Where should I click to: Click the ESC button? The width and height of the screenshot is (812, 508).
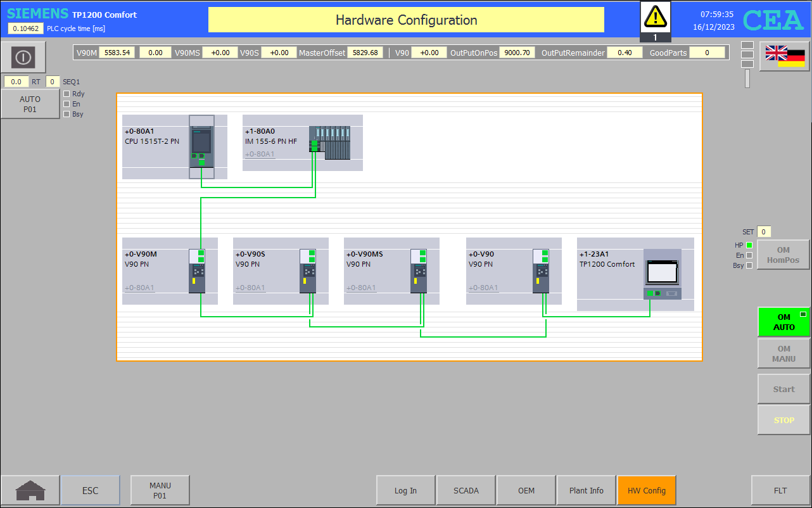(91, 490)
